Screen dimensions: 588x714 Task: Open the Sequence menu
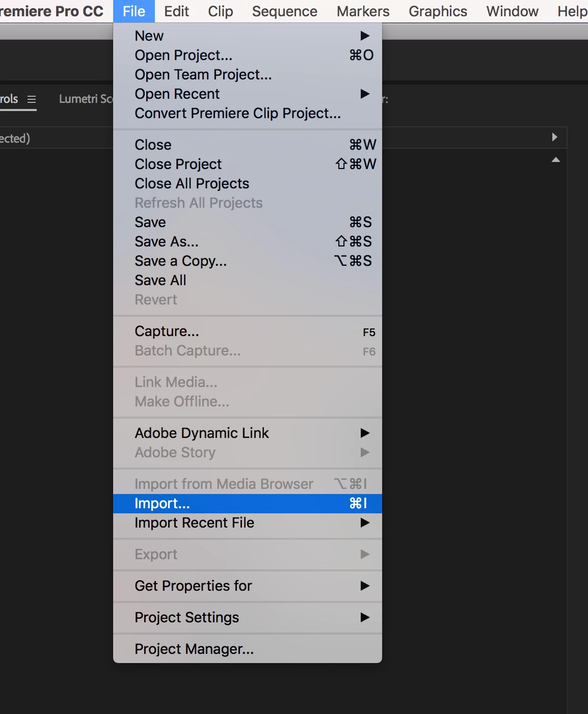pos(284,11)
